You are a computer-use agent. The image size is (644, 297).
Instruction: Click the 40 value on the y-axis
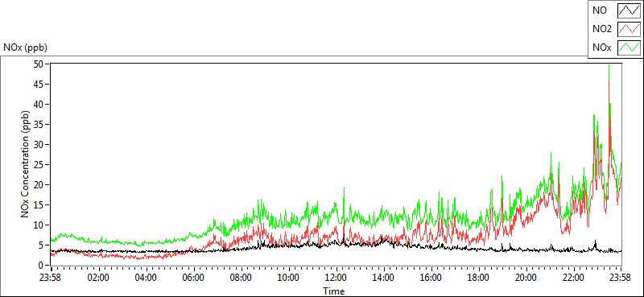(39, 105)
